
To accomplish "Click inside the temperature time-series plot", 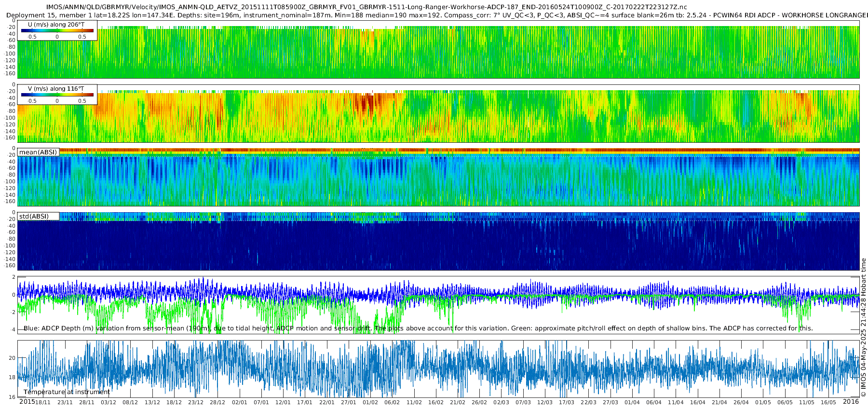I will coord(439,369).
